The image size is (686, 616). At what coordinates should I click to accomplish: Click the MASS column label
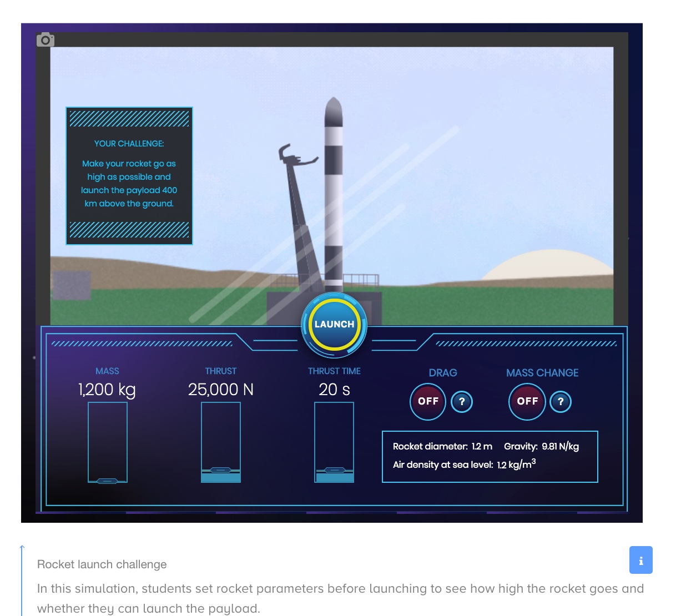click(x=107, y=371)
